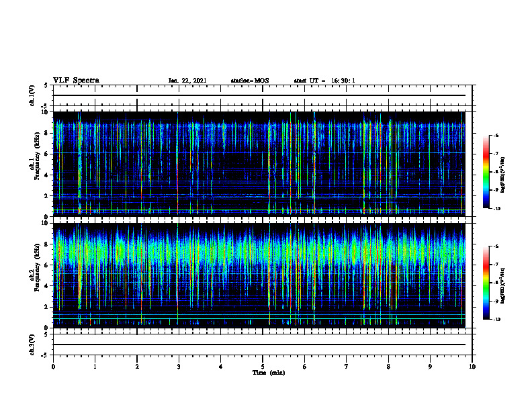Click time axis tick label "7"

[347, 367]
